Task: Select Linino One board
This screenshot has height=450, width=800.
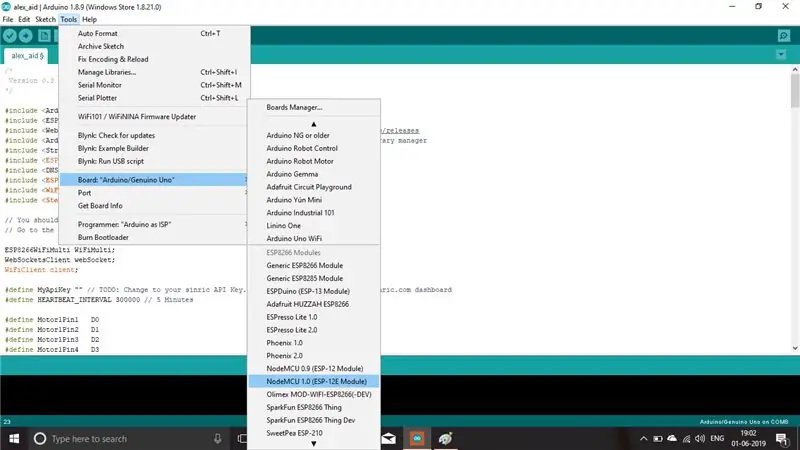Action: (314, 226)
